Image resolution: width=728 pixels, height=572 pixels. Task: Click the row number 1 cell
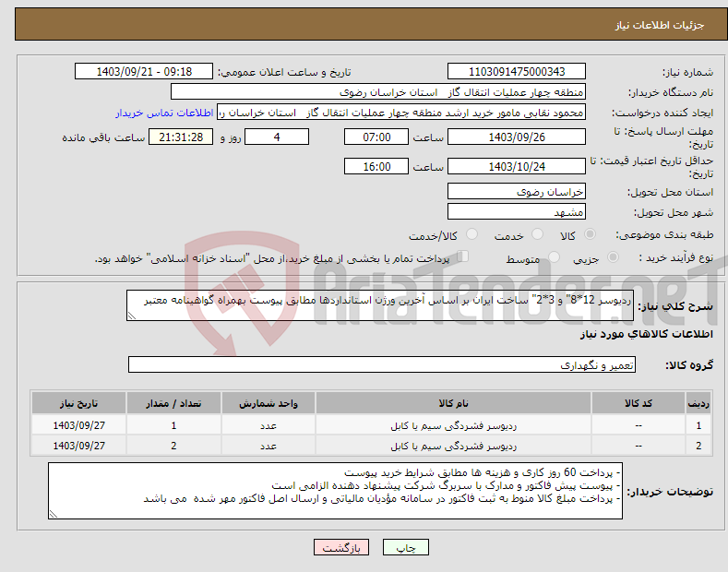(698, 425)
